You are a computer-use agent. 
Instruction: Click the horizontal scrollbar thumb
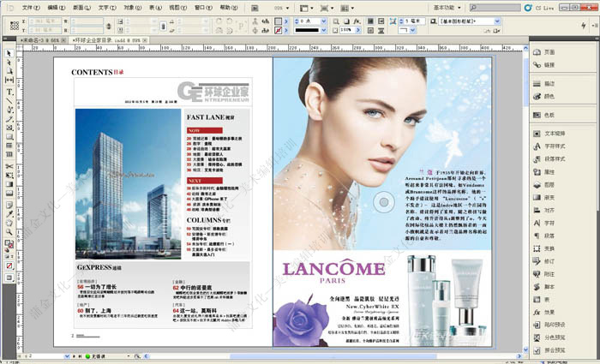(333, 356)
